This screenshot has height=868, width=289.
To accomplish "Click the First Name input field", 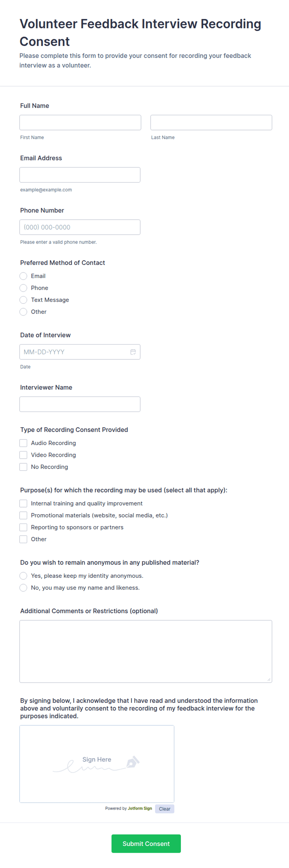I will (x=80, y=123).
